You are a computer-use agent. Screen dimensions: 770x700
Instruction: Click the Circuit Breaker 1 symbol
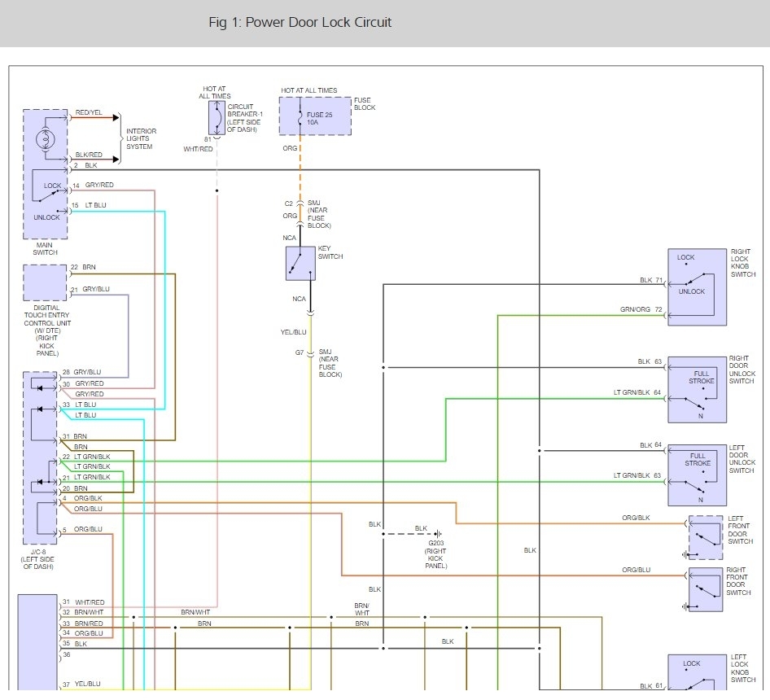click(216, 117)
